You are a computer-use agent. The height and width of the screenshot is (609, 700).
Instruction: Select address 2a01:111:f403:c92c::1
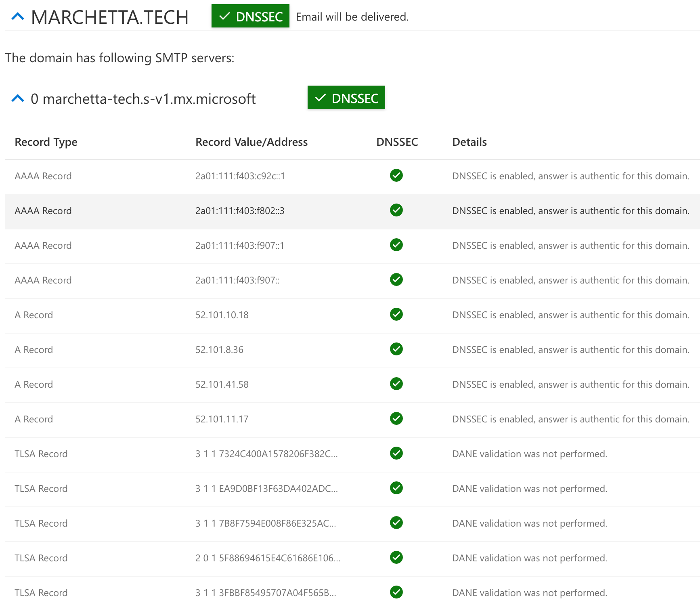(x=240, y=176)
